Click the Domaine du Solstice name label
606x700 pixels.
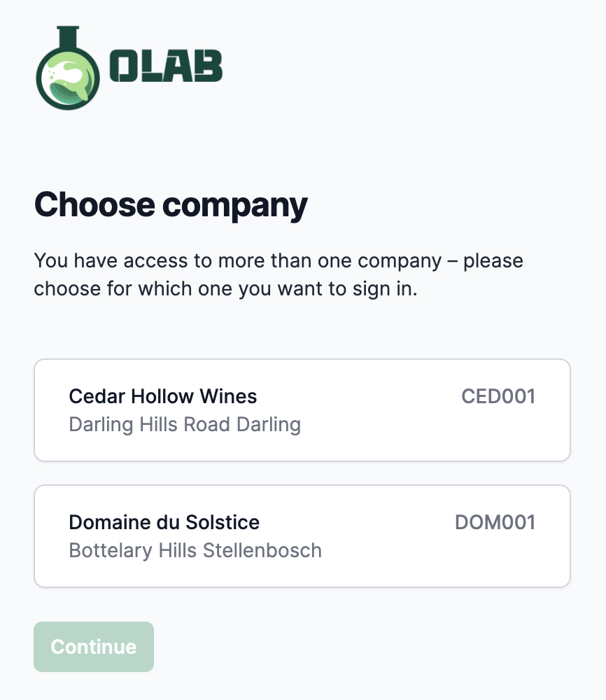click(164, 523)
